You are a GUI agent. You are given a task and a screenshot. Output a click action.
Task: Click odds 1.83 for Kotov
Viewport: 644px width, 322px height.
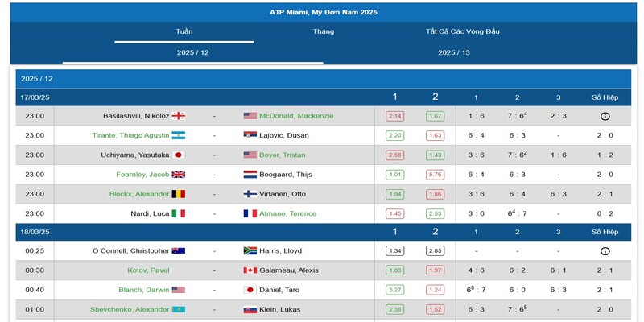coord(394,270)
